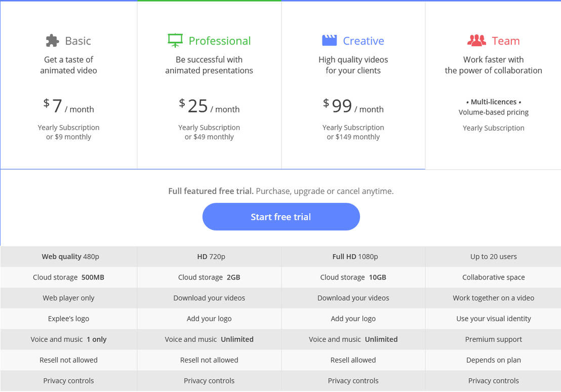The image size is (561, 392).
Task: Click Volume-based pricing text in Team
Action: [x=493, y=112]
